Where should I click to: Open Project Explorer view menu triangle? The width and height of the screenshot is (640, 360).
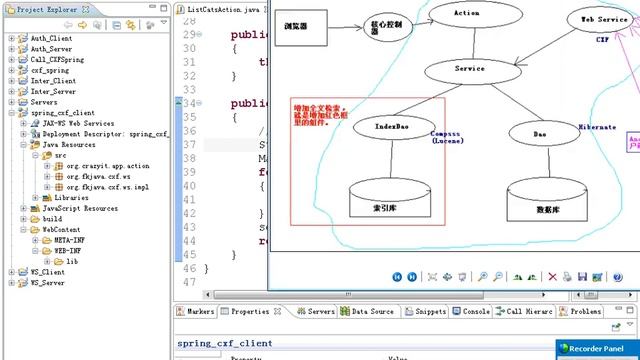point(164,22)
